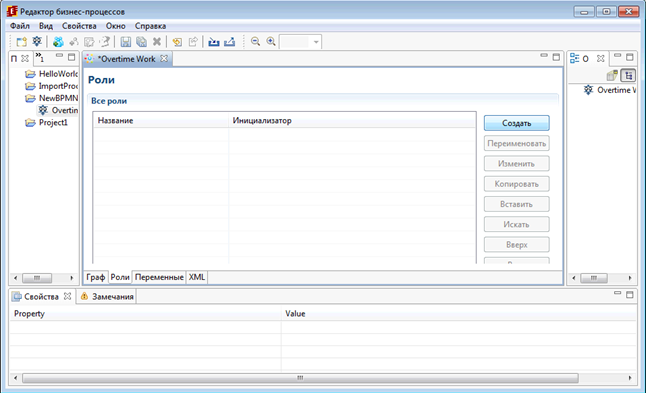646x393 pixels.
Task: Close the left project explorer view tab
Action: [25, 58]
